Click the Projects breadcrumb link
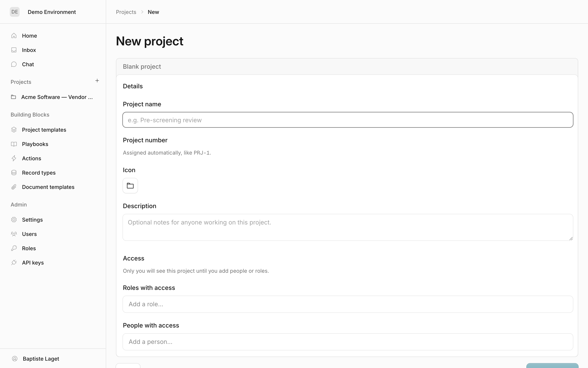Viewport: 588px width, 368px height. (x=126, y=12)
